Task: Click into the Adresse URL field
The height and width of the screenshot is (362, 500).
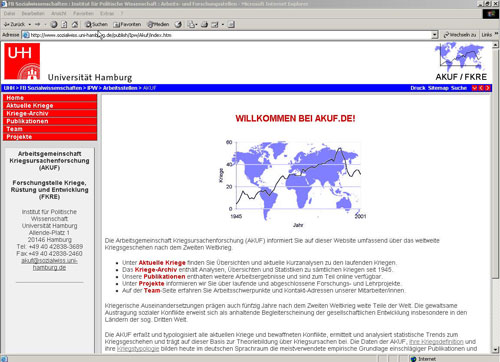Action: click(x=230, y=35)
